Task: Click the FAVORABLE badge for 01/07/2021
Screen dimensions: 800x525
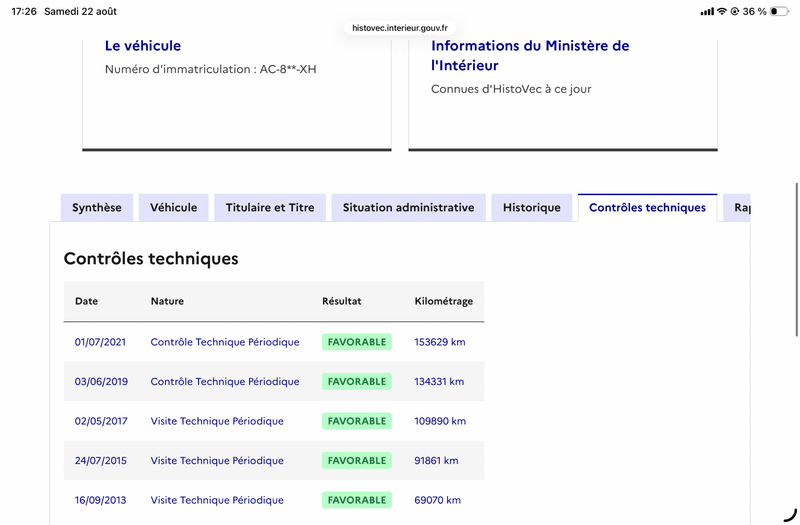Action: click(357, 342)
